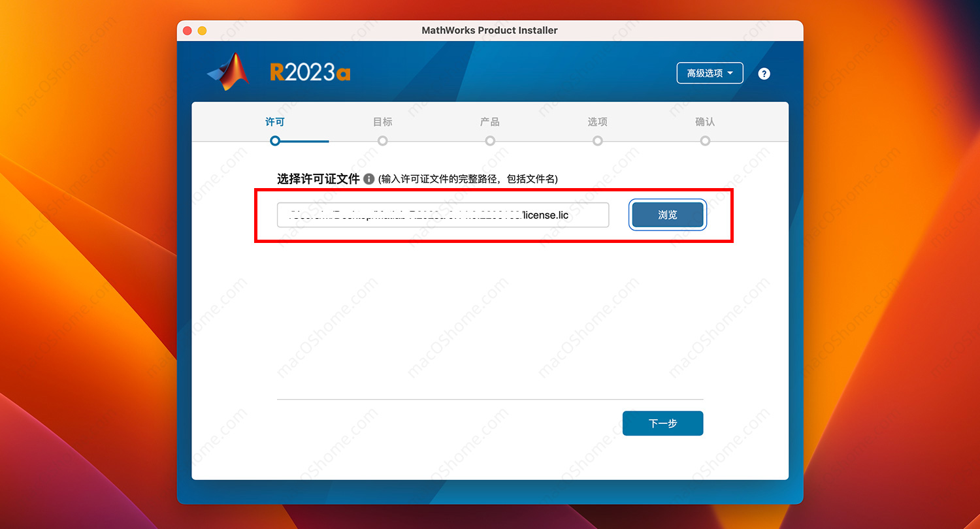Click the info icon beside 选择许可证文件
Screen dimensions: 980x529
tap(368, 178)
